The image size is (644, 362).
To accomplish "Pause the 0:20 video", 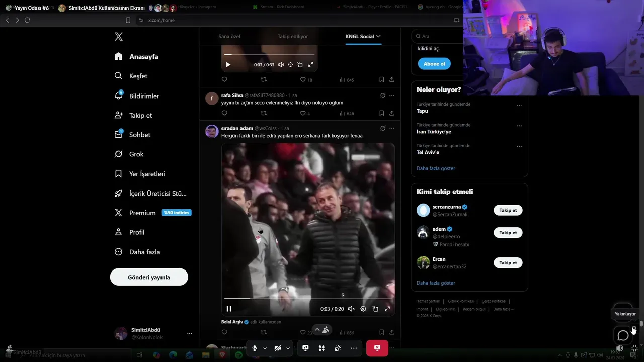I will (229, 309).
